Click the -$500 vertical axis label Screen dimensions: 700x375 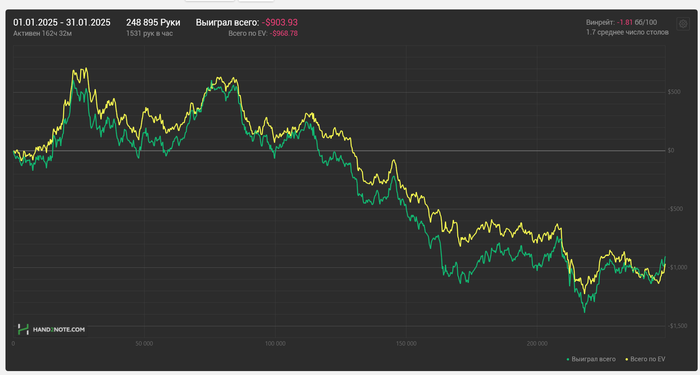[675, 209]
